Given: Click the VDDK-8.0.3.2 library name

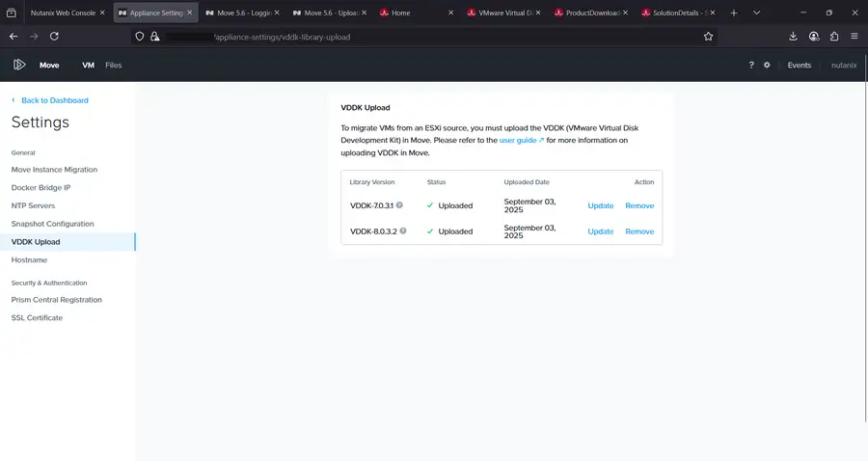Looking at the screenshot, I should pyautogui.click(x=373, y=231).
